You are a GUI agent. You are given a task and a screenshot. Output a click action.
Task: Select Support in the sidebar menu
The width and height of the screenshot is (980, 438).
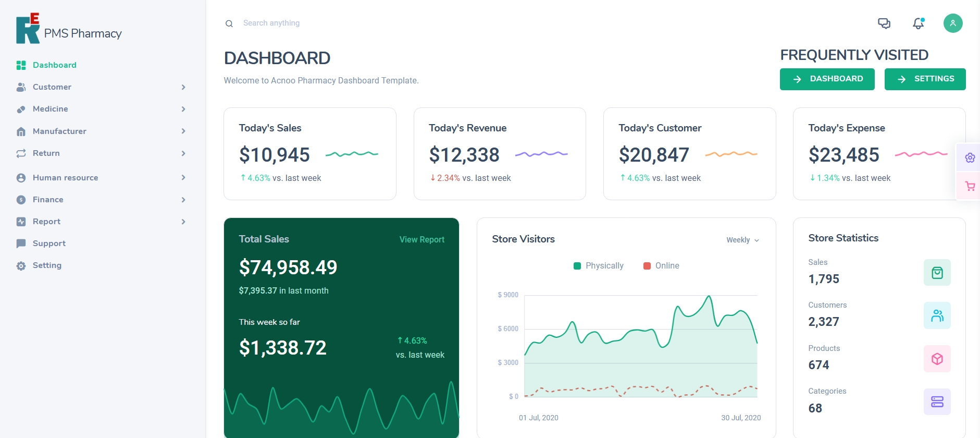coord(49,244)
